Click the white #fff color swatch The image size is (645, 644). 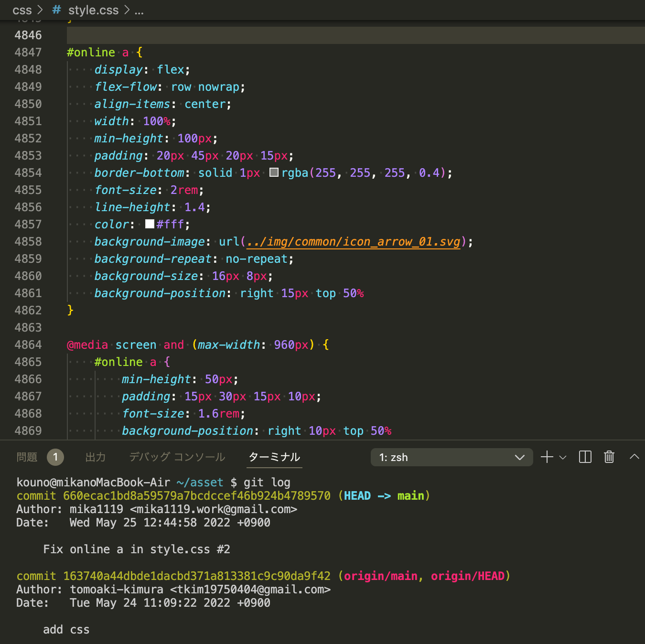pyautogui.click(x=149, y=224)
